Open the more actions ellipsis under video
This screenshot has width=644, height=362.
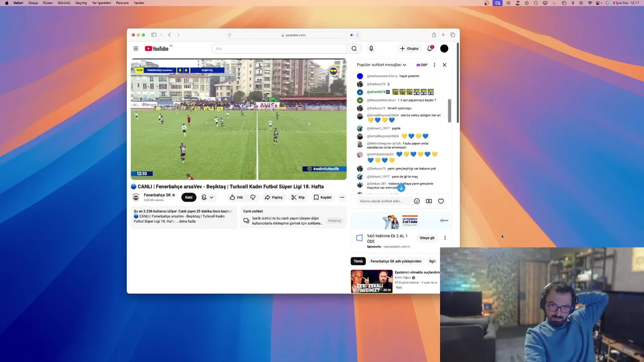pos(342,198)
